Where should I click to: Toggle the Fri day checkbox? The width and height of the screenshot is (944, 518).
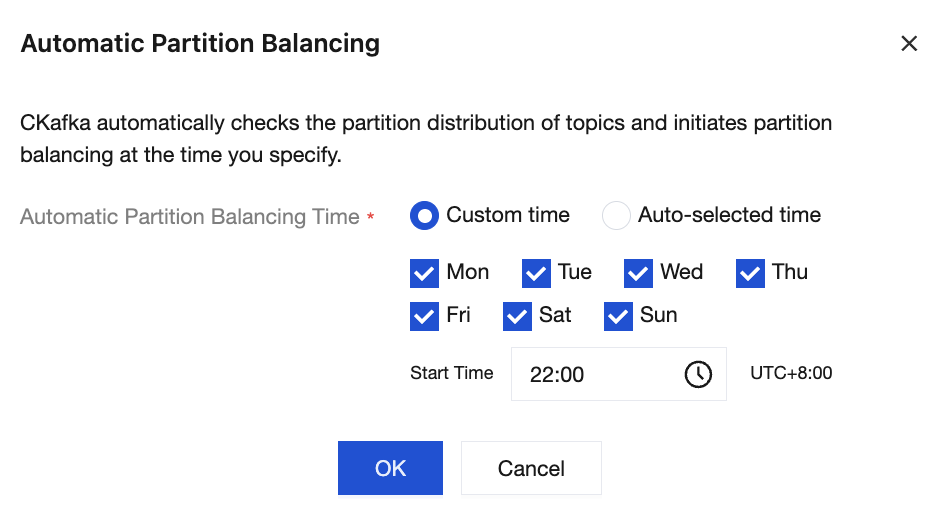click(x=424, y=316)
